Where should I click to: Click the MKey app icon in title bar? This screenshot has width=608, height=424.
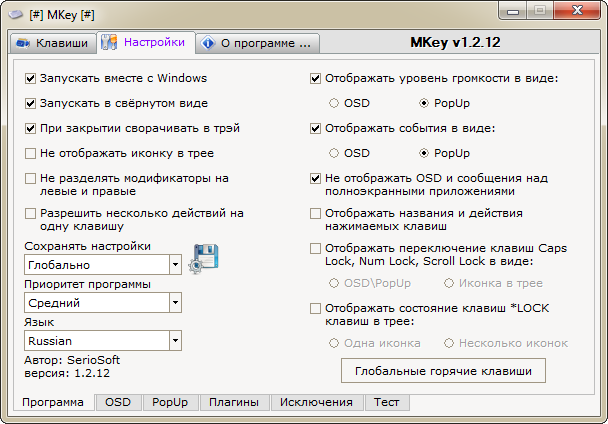[x=16, y=15]
